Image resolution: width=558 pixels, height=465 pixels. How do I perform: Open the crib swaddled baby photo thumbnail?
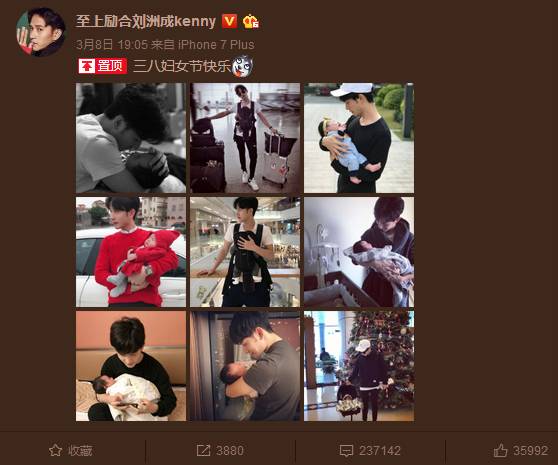click(x=359, y=252)
